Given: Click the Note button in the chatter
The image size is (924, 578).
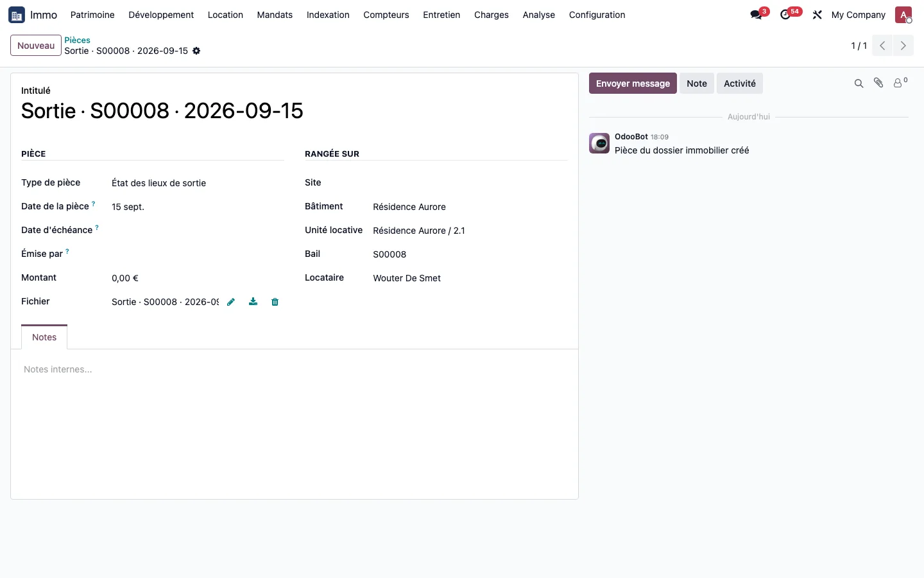Looking at the screenshot, I should [x=697, y=83].
